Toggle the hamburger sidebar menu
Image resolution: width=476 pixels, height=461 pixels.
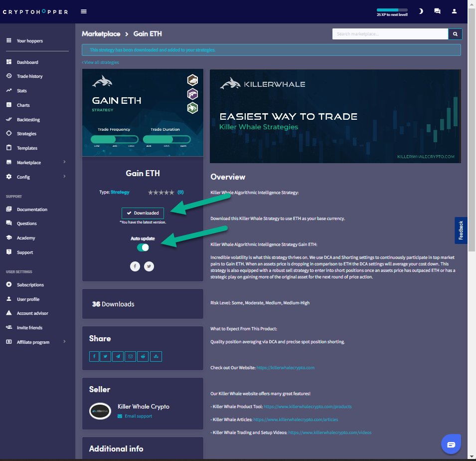[84, 11]
